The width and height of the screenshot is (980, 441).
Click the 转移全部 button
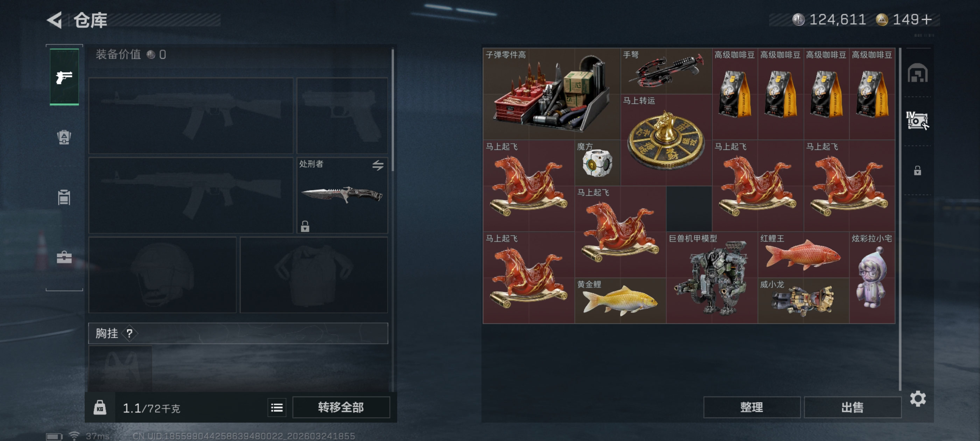click(341, 407)
